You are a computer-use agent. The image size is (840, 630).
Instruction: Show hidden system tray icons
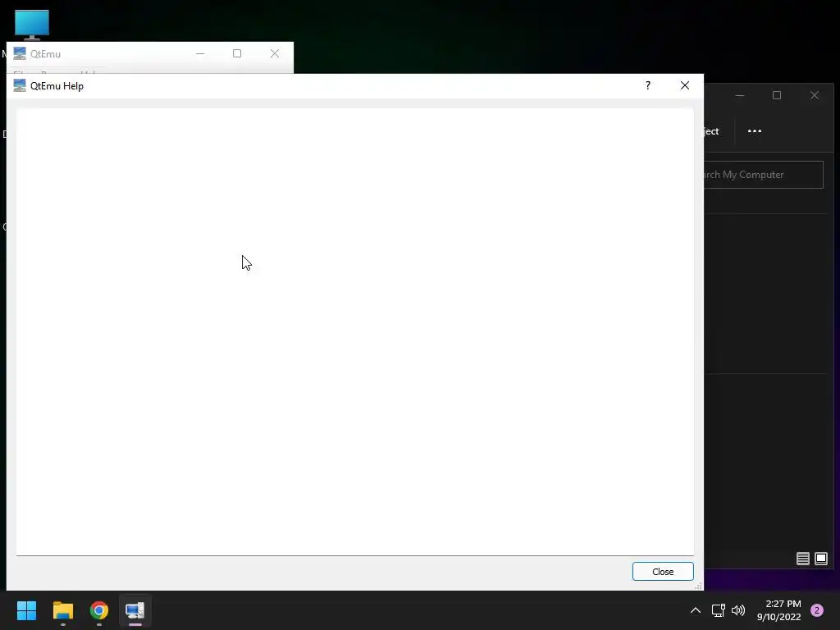click(x=696, y=610)
